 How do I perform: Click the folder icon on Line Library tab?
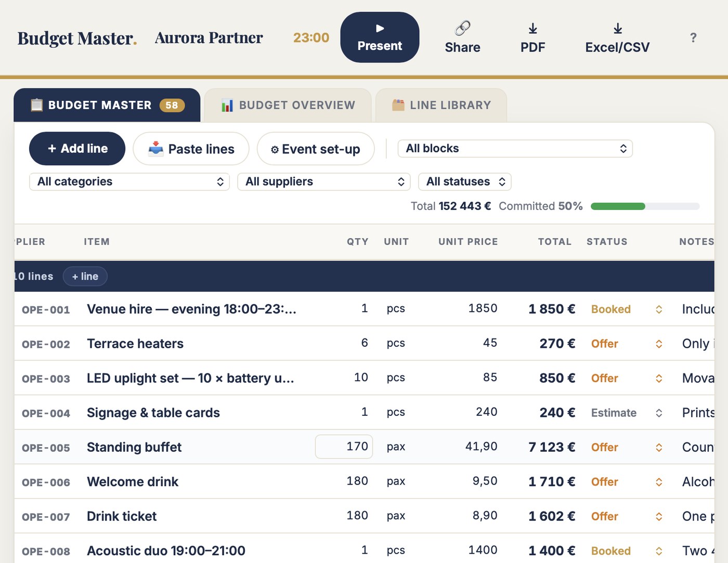[398, 105]
